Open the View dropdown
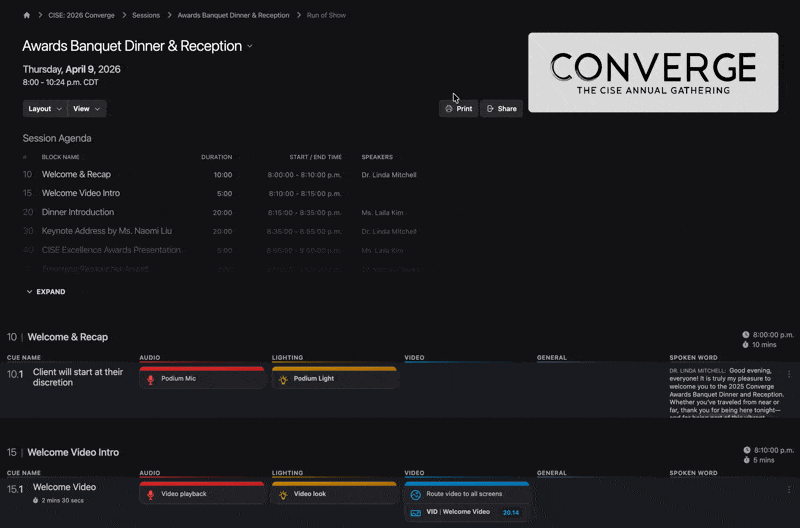This screenshot has height=528, width=800. coord(87,108)
